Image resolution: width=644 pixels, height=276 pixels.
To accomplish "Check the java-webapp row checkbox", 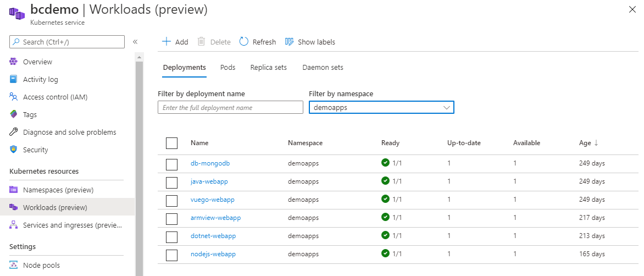I will tap(171, 183).
